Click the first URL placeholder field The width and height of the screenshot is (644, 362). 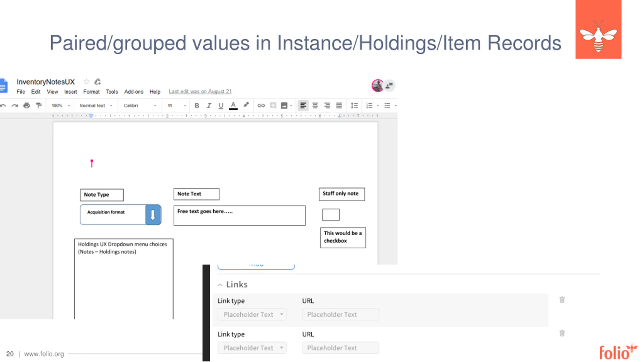[x=341, y=314]
